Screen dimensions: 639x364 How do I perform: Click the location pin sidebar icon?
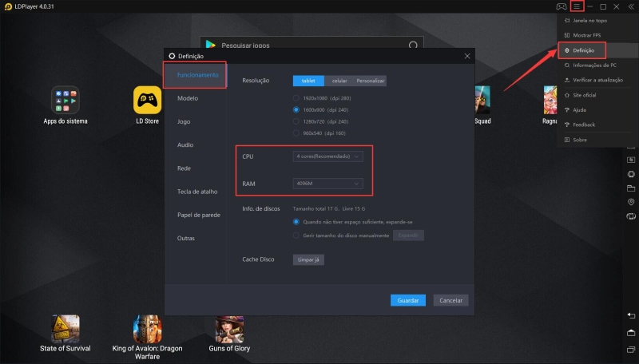tap(630, 202)
